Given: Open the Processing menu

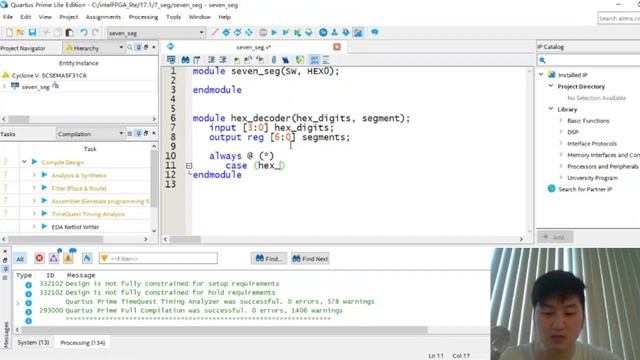Looking at the screenshot, I should pos(143,17).
